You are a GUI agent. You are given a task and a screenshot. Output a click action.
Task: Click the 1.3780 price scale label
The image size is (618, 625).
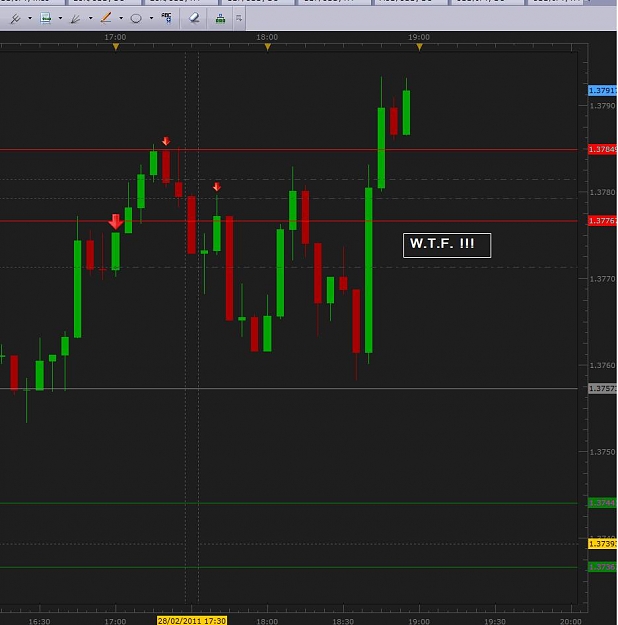point(602,193)
